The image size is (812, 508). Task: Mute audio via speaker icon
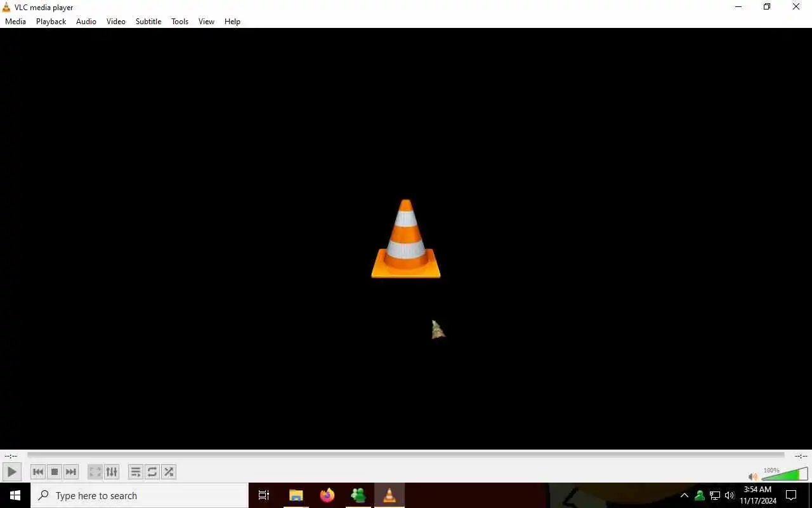pyautogui.click(x=752, y=476)
